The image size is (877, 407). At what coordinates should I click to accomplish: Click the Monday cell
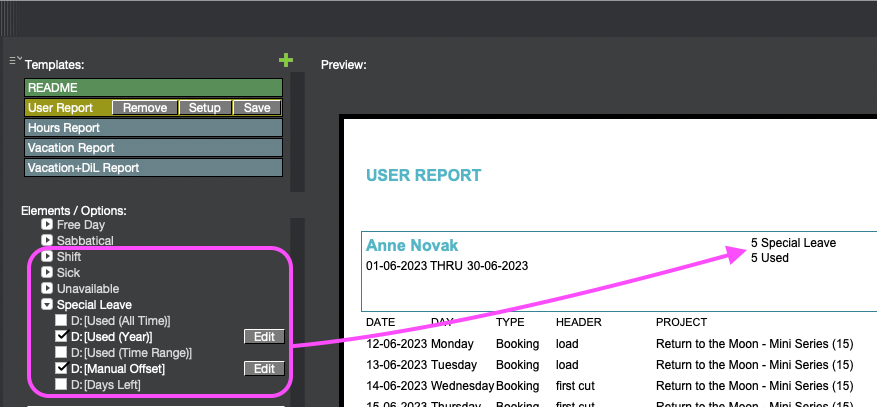point(452,344)
